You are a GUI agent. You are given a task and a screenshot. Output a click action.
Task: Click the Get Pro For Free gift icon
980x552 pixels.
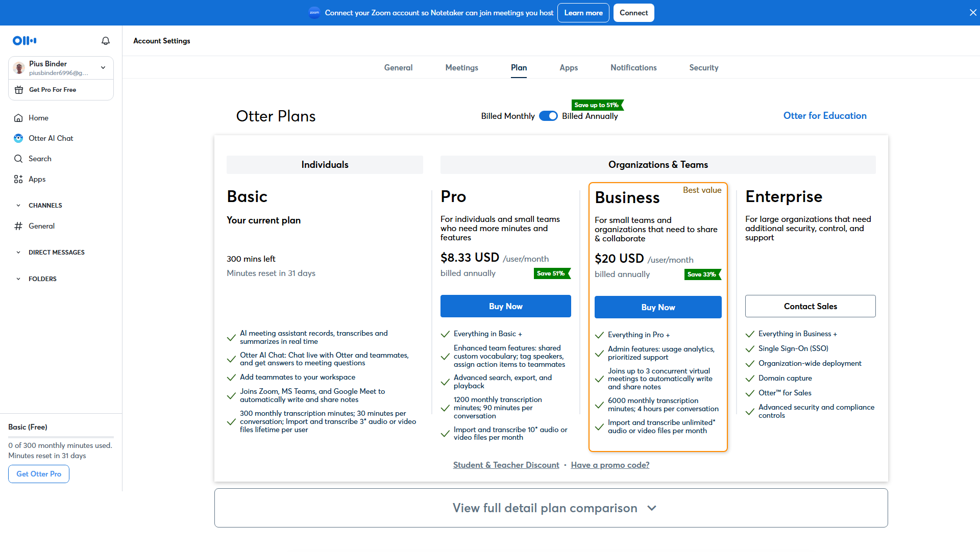(19, 90)
